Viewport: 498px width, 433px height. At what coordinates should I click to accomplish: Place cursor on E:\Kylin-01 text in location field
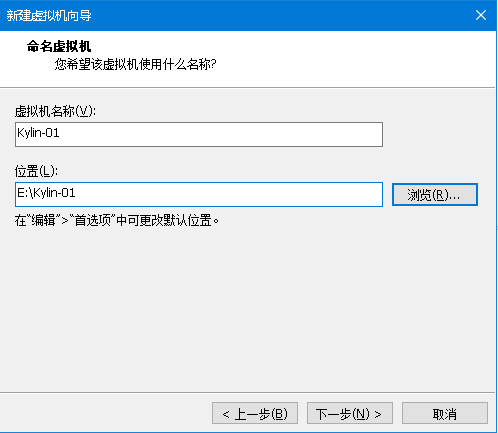pos(46,193)
